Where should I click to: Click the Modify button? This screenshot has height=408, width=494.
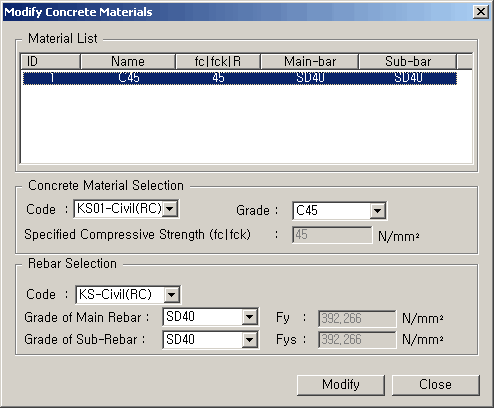pyautogui.click(x=341, y=385)
